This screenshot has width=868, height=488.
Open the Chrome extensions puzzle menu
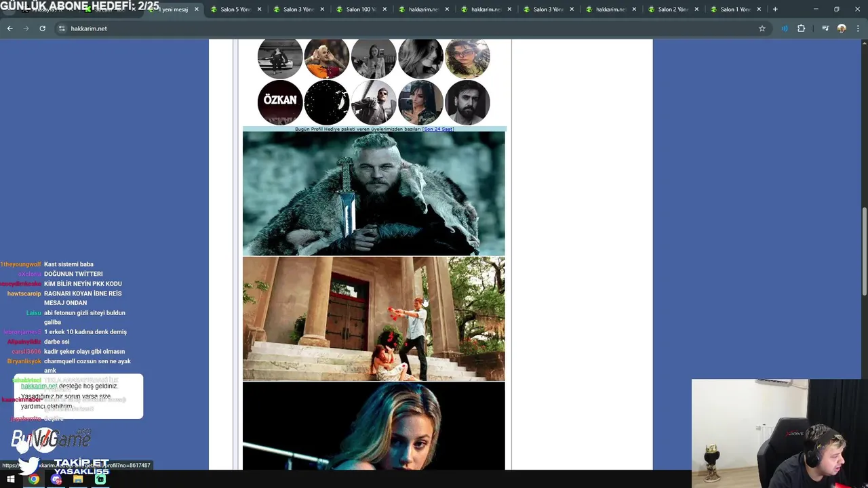click(x=801, y=28)
